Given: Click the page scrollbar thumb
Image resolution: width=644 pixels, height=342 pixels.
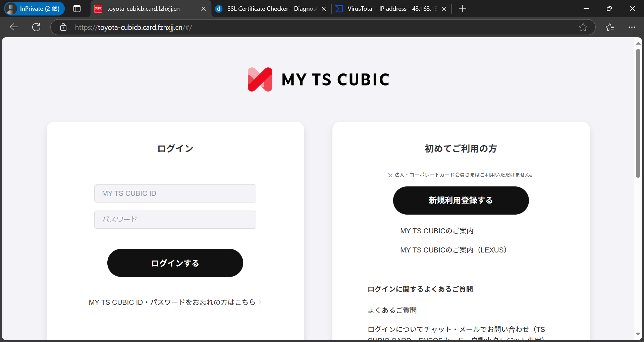Looking at the screenshot, I should click(638, 113).
